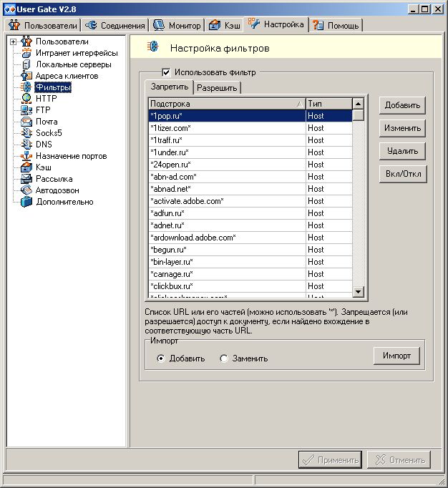The width and height of the screenshot is (448, 488).
Task: Click the Пользователи tree icon
Action: point(26,42)
